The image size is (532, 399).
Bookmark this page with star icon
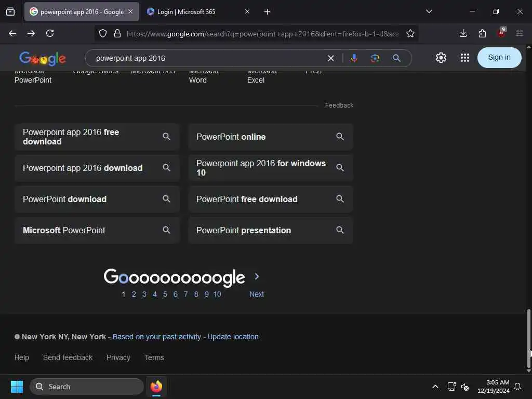click(x=410, y=33)
